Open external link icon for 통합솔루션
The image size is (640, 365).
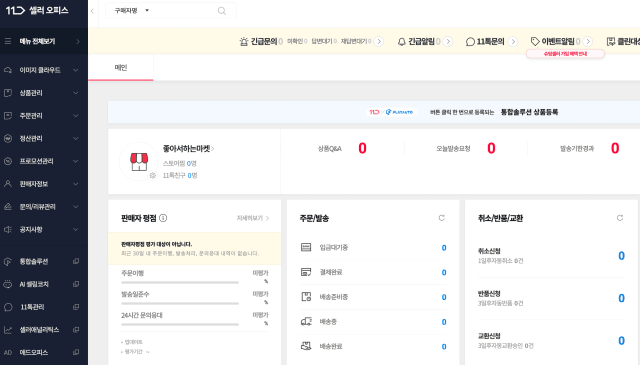pyautogui.click(x=76, y=261)
